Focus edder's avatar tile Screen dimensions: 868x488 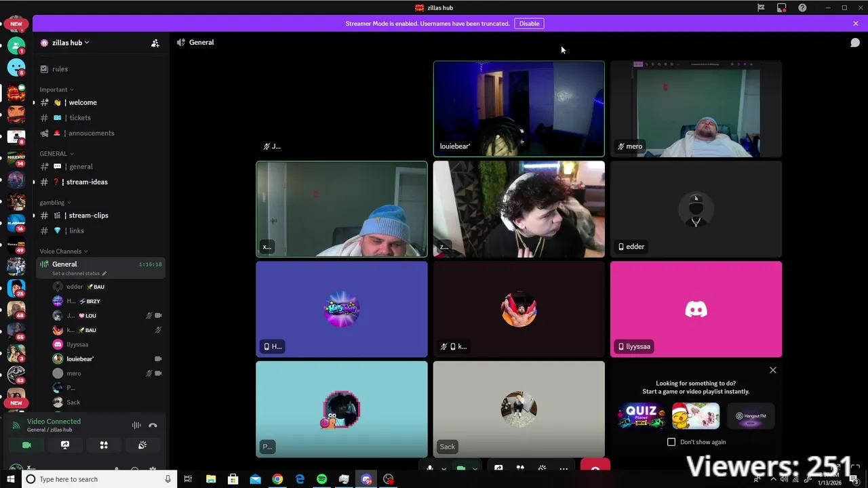[x=696, y=209]
